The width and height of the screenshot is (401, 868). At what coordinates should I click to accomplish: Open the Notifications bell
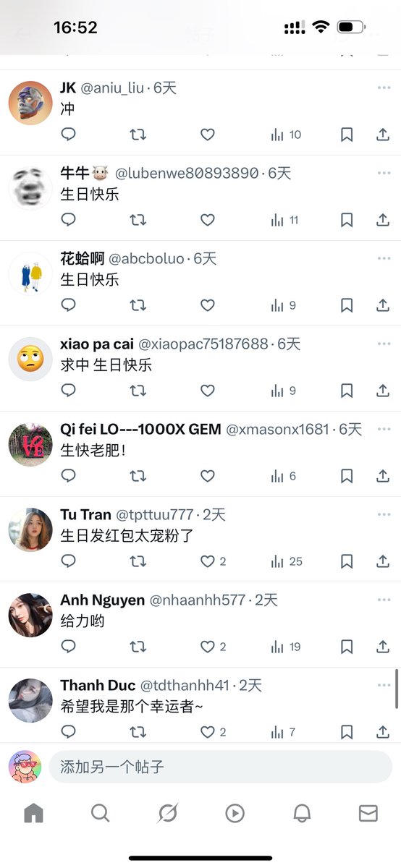[302, 813]
